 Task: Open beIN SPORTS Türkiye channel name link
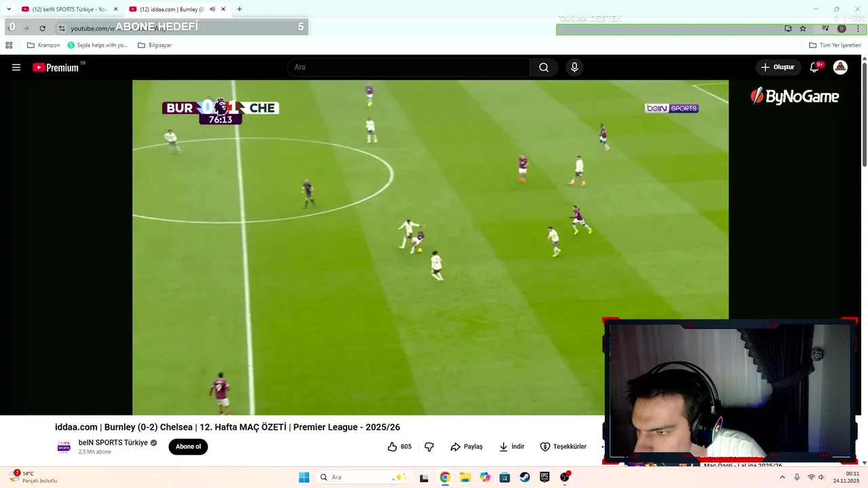point(113,443)
